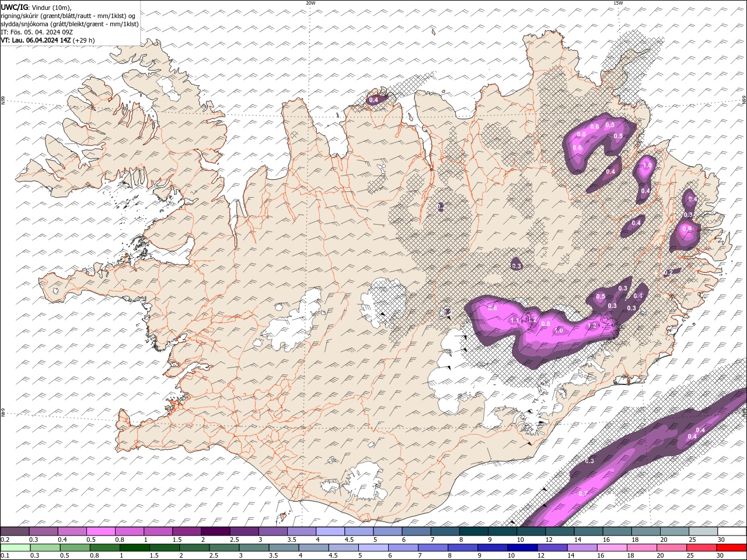The width and height of the screenshot is (747, 560).
Task: Pick the dark teal 8 swatch in upper legend
Action: [474, 531]
